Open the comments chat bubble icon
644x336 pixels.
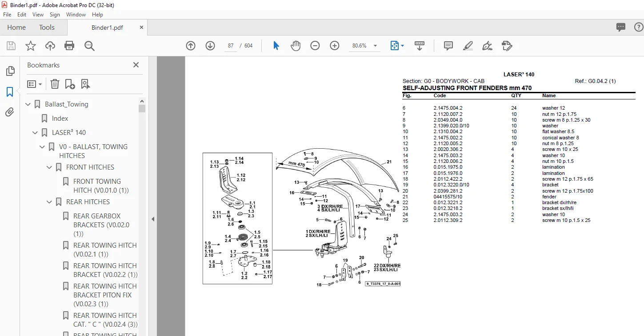[x=621, y=28]
